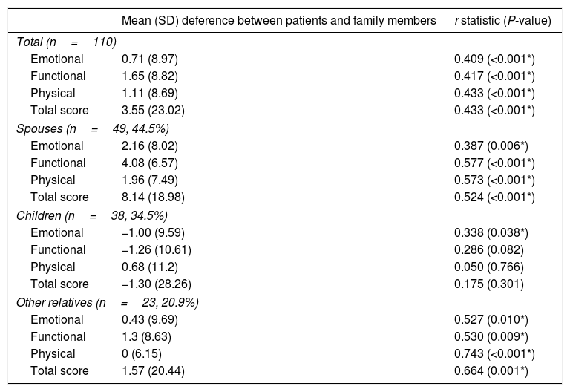Click the r statistic 0.409 (<0.001*)
Viewport: 570px width, 392px height.
[x=494, y=58]
